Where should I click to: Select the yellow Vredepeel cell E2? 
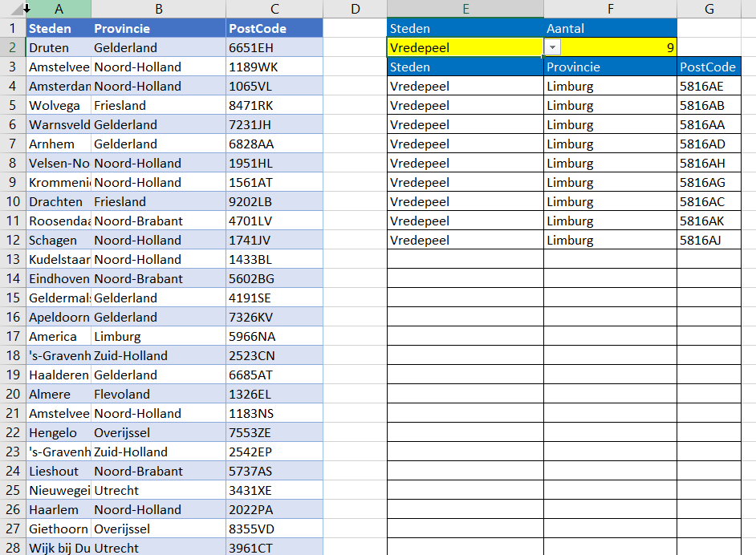click(465, 47)
